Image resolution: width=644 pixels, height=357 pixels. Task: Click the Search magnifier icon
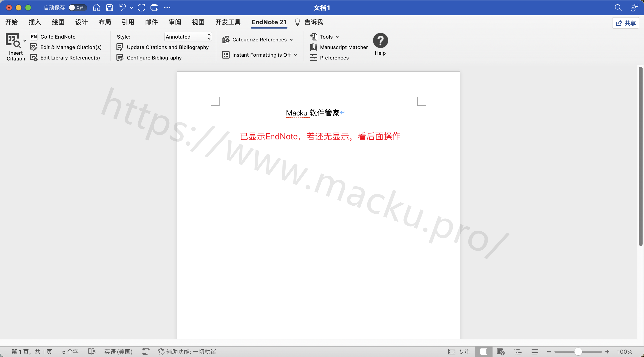click(618, 8)
